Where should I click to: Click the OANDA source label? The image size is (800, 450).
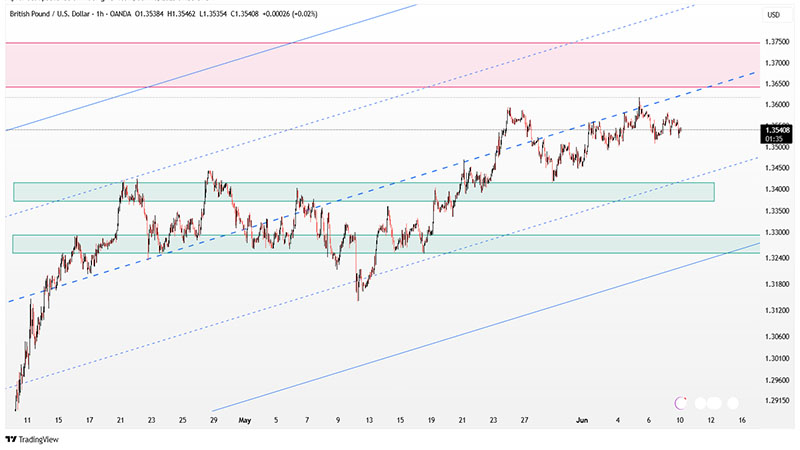point(119,14)
